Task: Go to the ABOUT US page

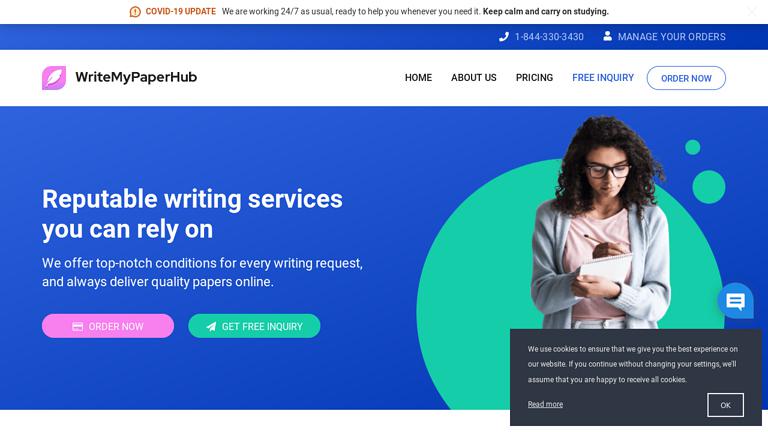Action: (x=474, y=78)
